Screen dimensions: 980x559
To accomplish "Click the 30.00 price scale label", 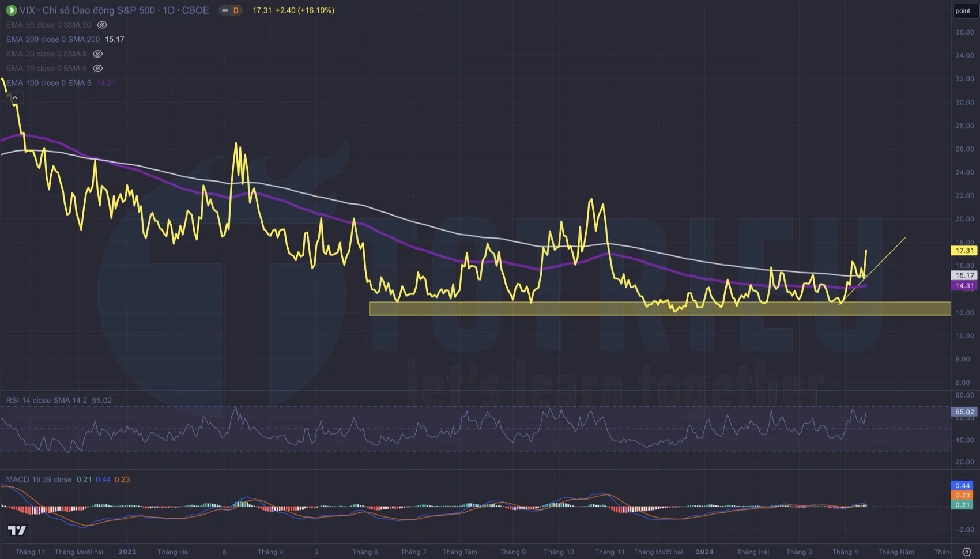I will point(964,103).
